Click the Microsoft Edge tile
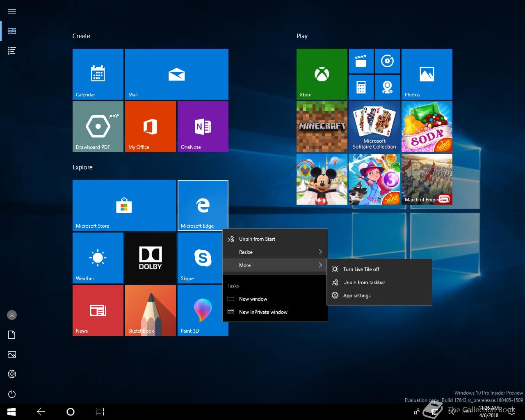 (x=203, y=205)
